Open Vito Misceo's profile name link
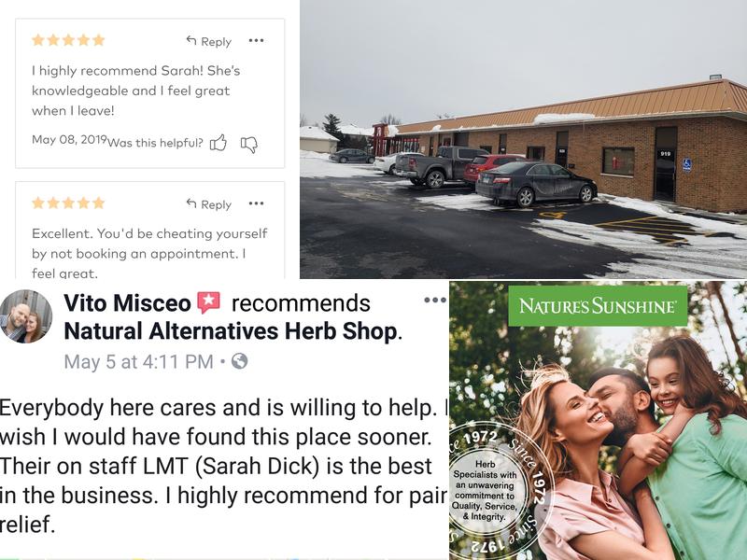 coord(127,303)
